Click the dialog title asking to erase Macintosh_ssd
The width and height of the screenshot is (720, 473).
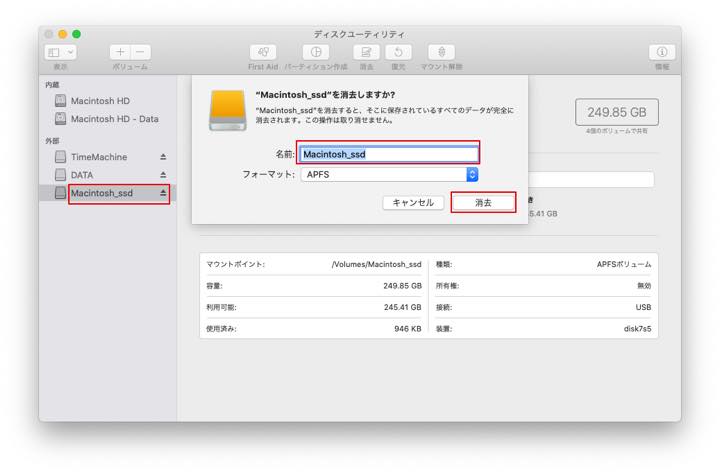pyautogui.click(x=325, y=95)
